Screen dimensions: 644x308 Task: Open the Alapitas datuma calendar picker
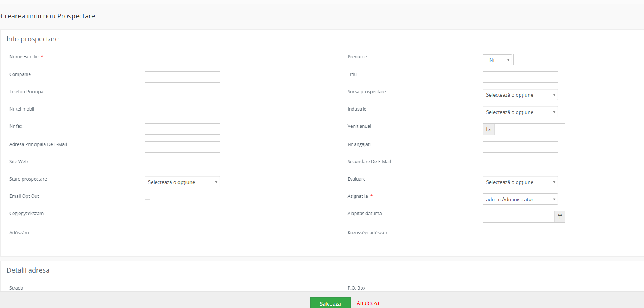tap(560, 217)
